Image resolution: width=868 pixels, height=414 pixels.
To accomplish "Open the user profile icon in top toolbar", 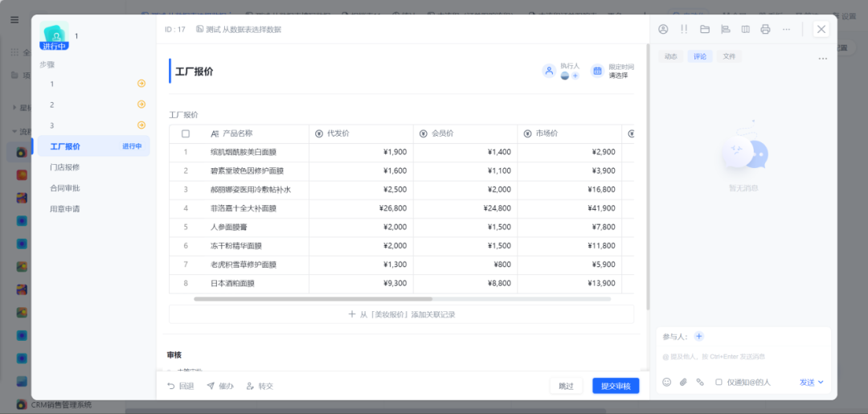I will tap(663, 29).
